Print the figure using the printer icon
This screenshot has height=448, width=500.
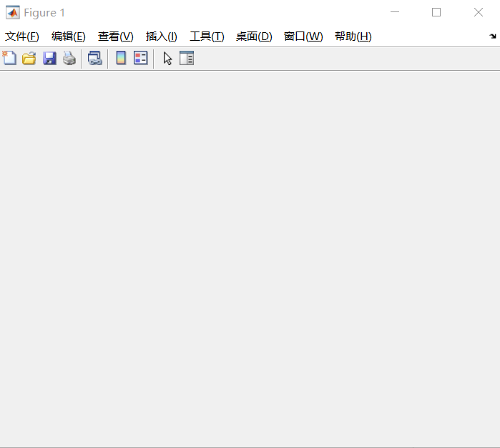pos(69,59)
